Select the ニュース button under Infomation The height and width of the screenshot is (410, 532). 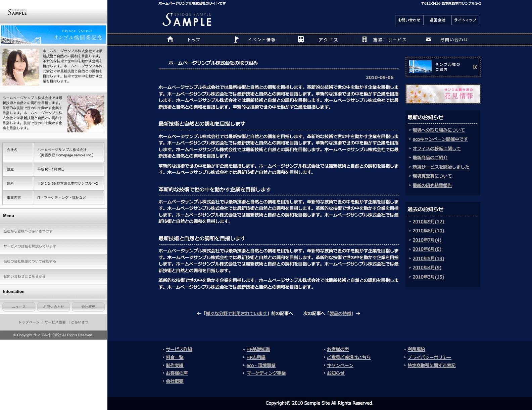(19, 307)
